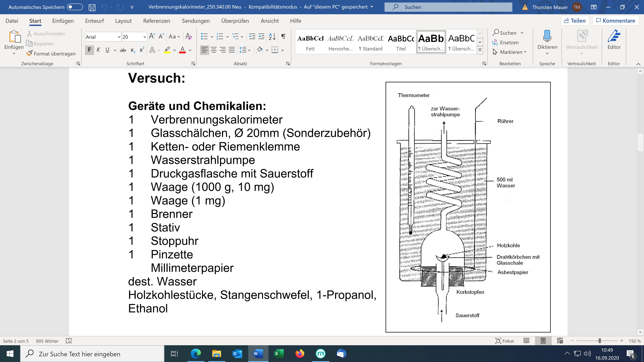Apply the Titel style
Image resolution: width=644 pixels, height=362 pixels.
(x=401, y=42)
